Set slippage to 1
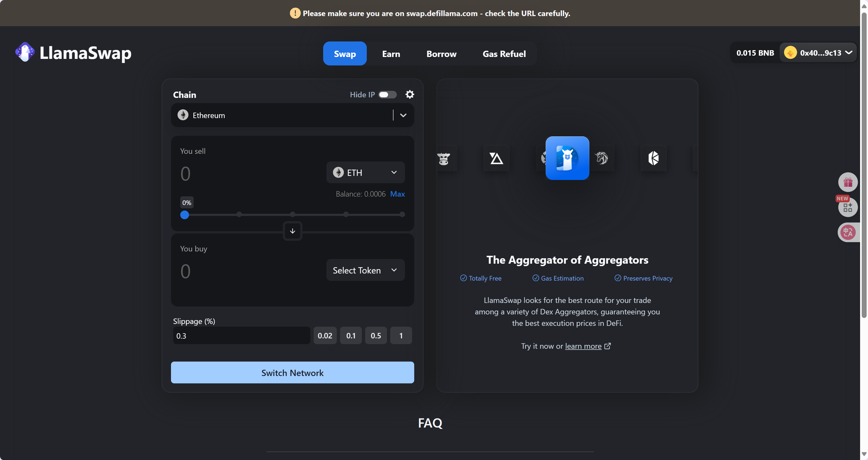868x460 pixels. coord(401,336)
